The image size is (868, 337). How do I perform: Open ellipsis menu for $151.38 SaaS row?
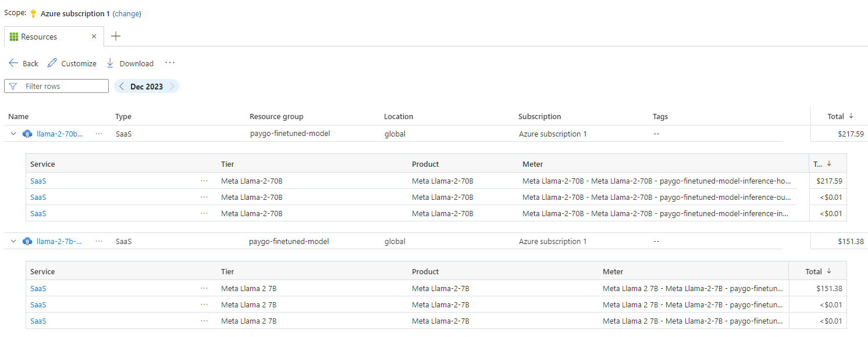(x=204, y=288)
